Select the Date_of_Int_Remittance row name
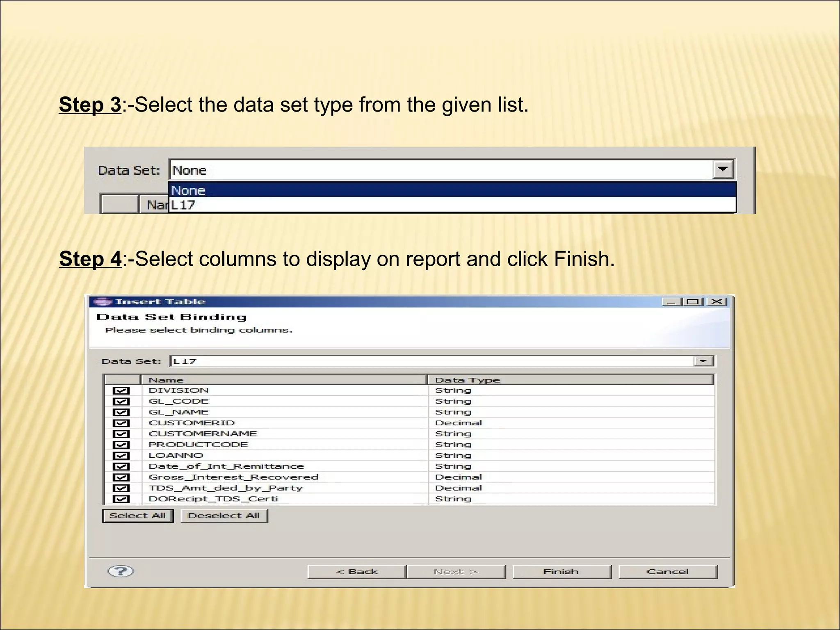 tap(226, 466)
